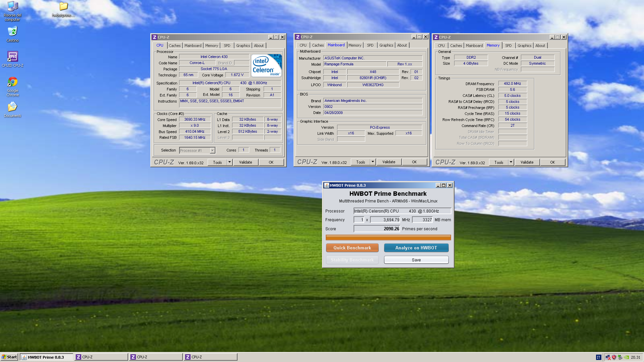The image size is (644, 362).
Task: Open About tab in left CPU-Z window
Action: [x=259, y=46]
